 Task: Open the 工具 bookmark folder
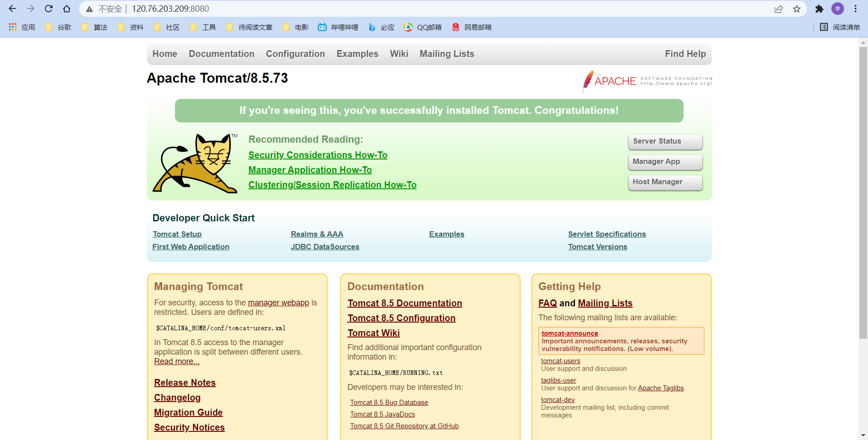(203, 27)
